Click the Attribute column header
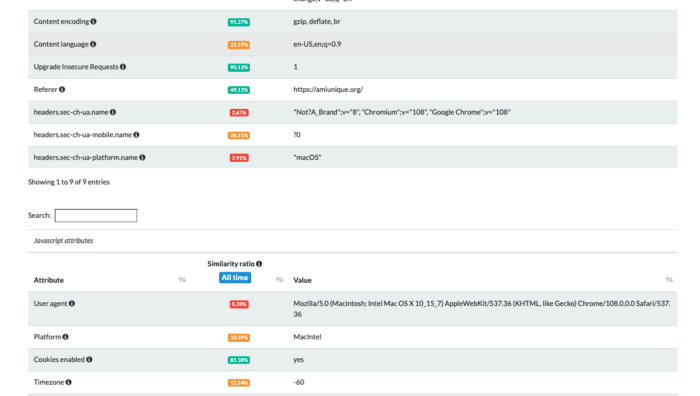The image size is (700, 396). coord(49,280)
